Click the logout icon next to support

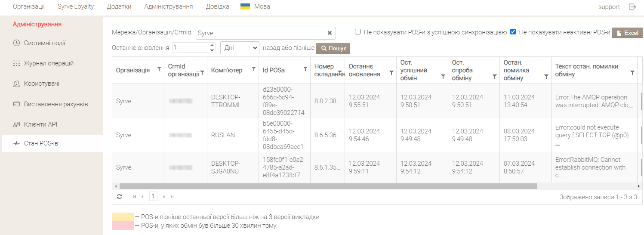point(632,7)
